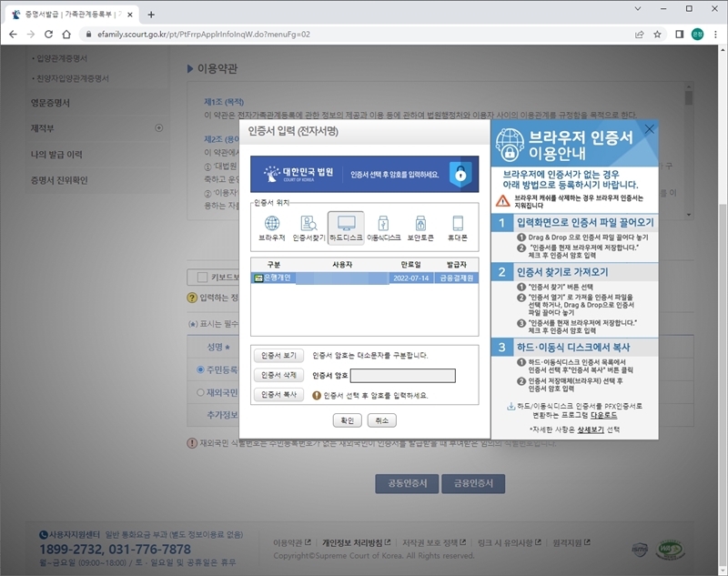Open the 증명서 진위확인 sidebar menu

pos(59,180)
